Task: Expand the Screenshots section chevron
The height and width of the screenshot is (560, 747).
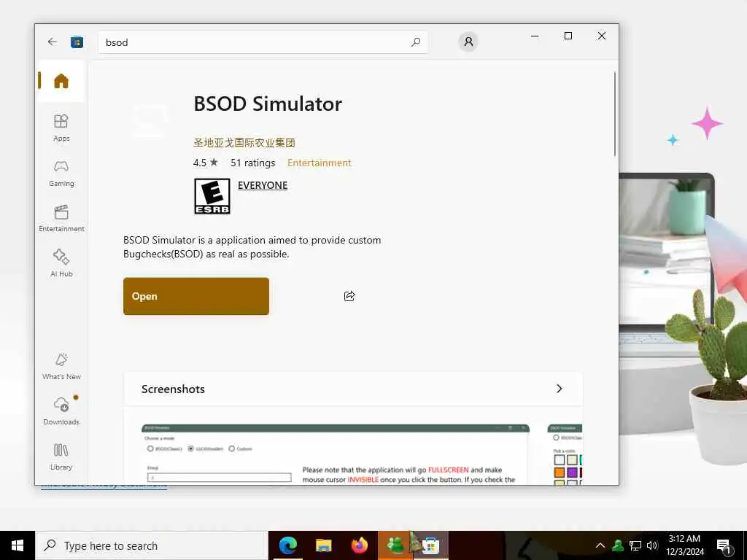Action: (x=560, y=389)
